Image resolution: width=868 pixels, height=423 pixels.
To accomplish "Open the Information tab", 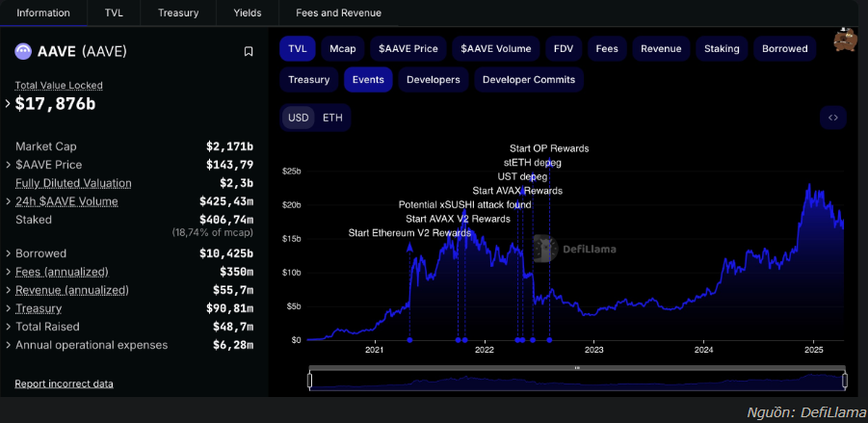I will pyautogui.click(x=43, y=13).
